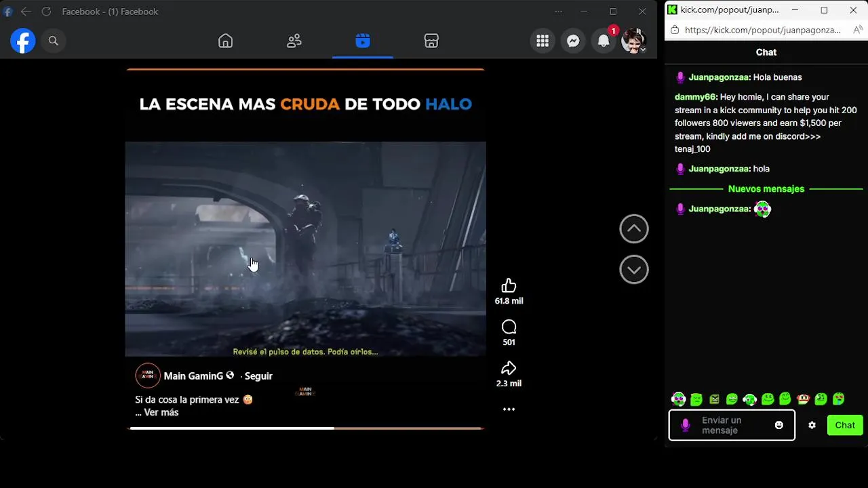
Task: Open Messenger chats icon
Action: coord(573,41)
